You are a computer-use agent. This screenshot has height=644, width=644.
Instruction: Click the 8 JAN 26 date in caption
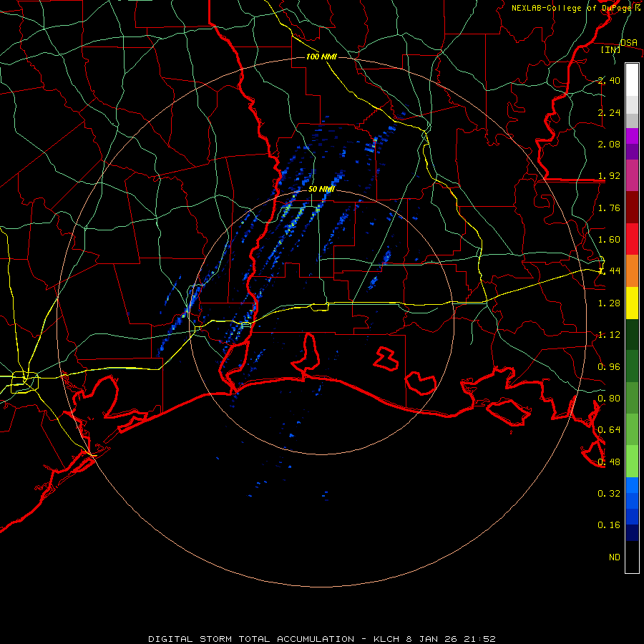pos(436,639)
